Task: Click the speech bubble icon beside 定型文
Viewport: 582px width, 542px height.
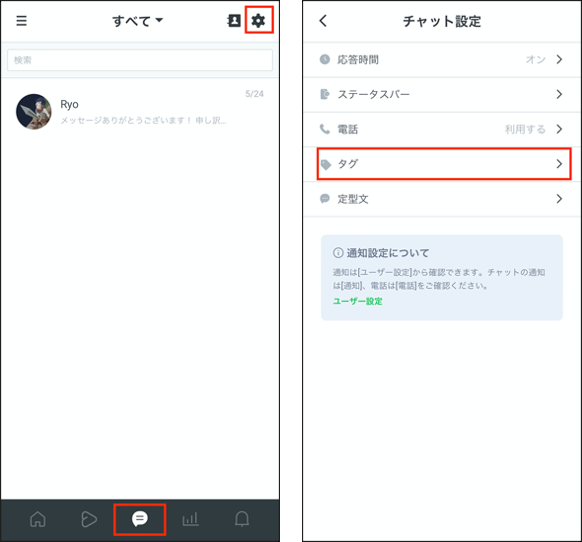Action: [325, 199]
